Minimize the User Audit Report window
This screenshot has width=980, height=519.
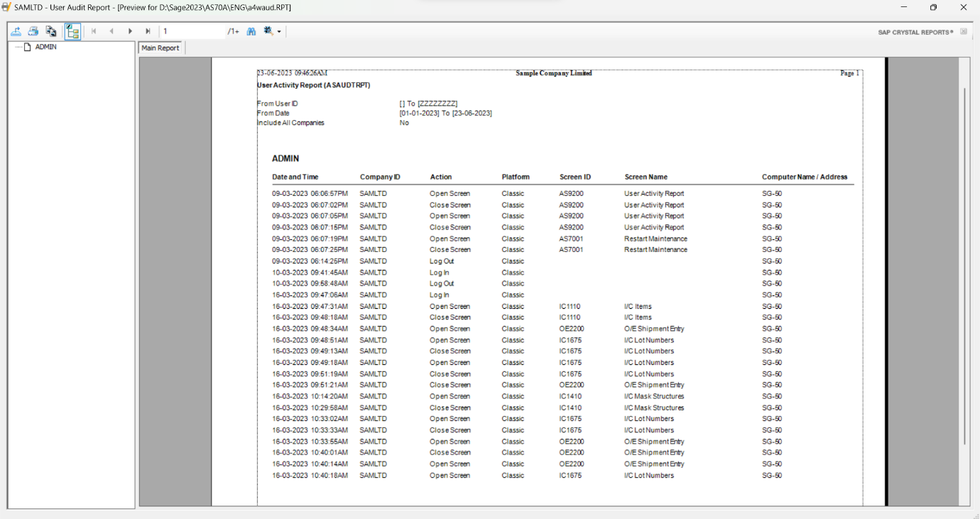pyautogui.click(x=903, y=8)
